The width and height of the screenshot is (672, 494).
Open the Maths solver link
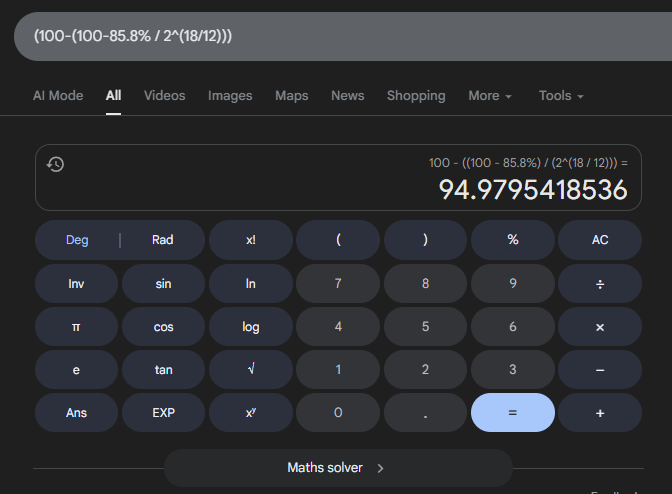(x=338, y=468)
